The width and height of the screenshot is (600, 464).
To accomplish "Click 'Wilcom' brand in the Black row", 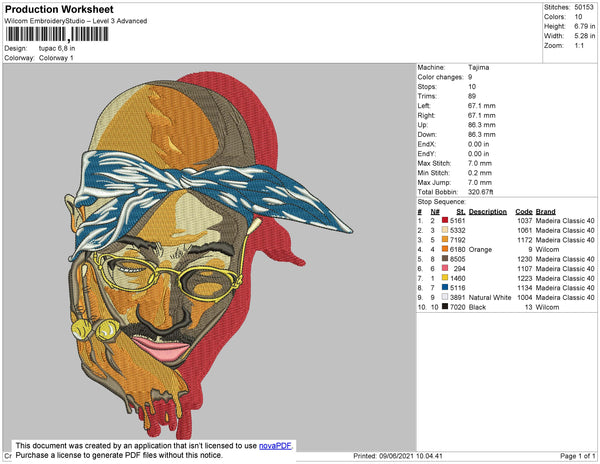I will pyautogui.click(x=547, y=307).
